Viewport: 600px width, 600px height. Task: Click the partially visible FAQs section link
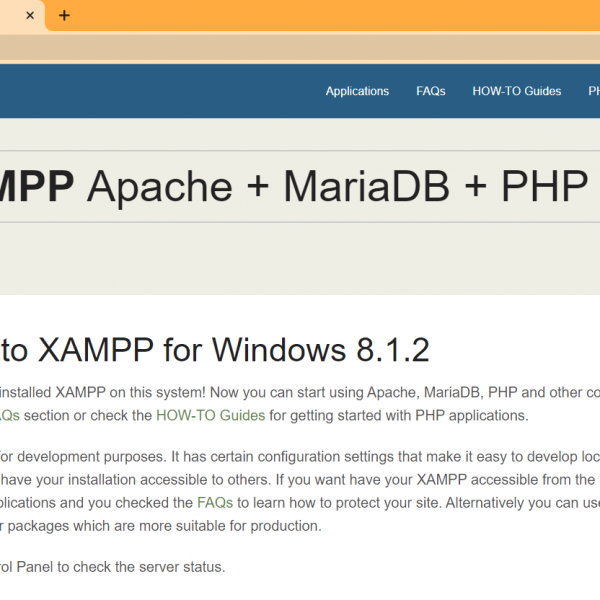click(9, 415)
